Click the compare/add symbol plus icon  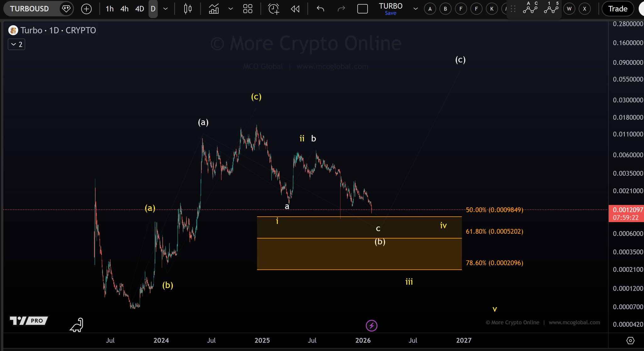click(x=86, y=9)
